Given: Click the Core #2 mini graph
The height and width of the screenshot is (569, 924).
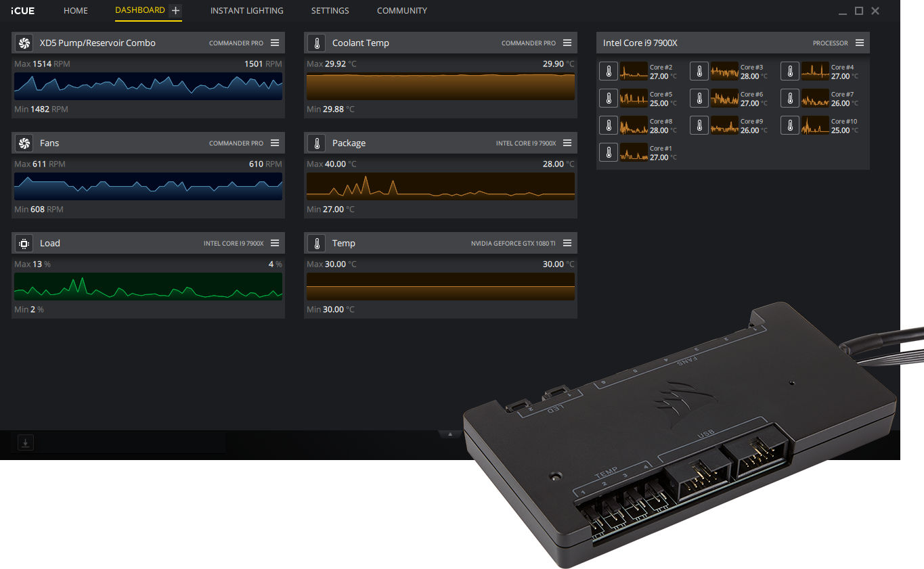Looking at the screenshot, I should click(x=634, y=71).
